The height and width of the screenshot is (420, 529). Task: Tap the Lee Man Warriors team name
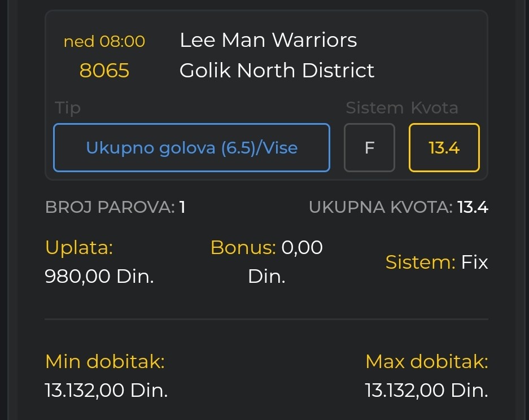tap(268, 40)
